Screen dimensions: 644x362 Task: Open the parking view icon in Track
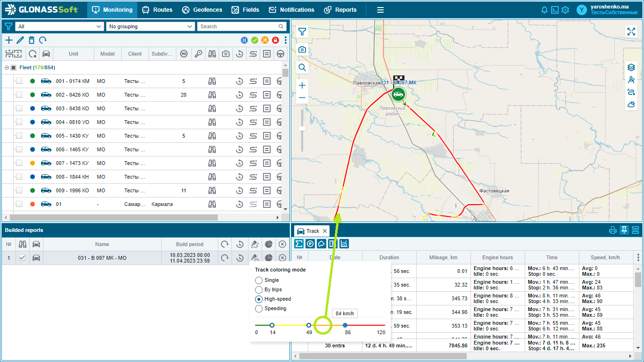point(310,244)
